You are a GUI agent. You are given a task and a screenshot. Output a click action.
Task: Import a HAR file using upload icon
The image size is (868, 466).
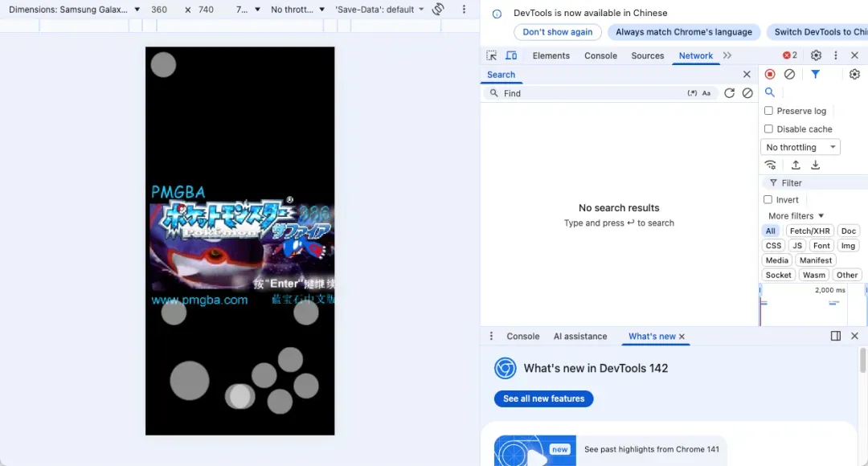click(x=796, y=165)
